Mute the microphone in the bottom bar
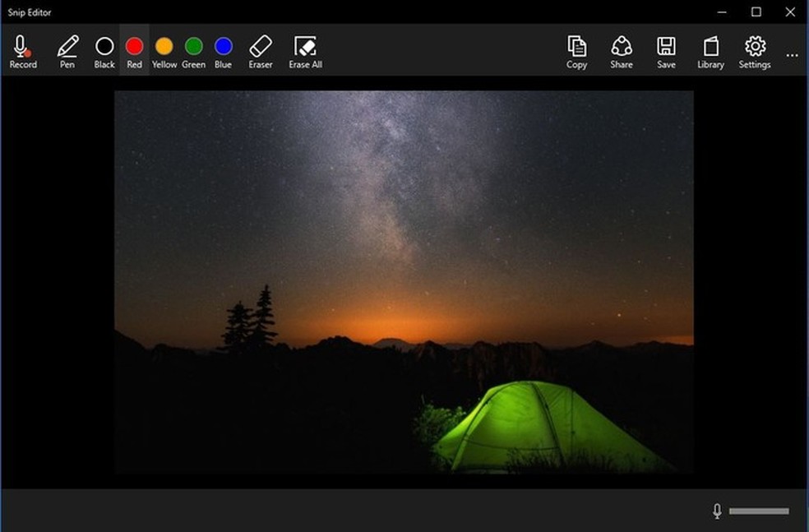809x532 pixels. pyautogui.click(x=717, y=510)
